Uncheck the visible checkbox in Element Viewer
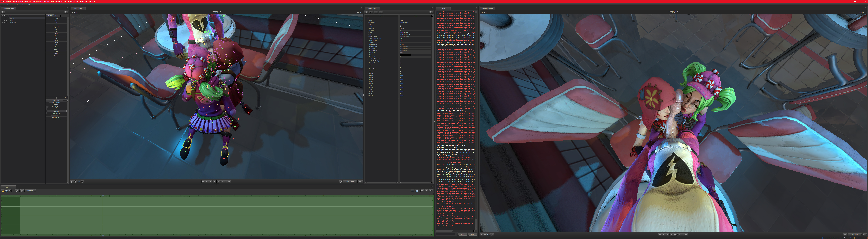 click(401, 26)
